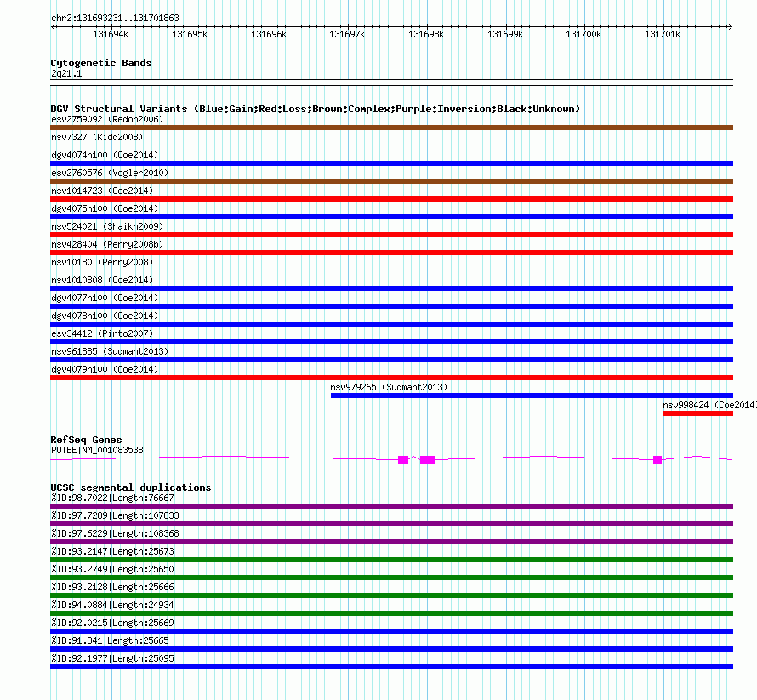
Task: Click the RefSeq Genes track title
Action: pyautogui.click(x=86, y=440)
